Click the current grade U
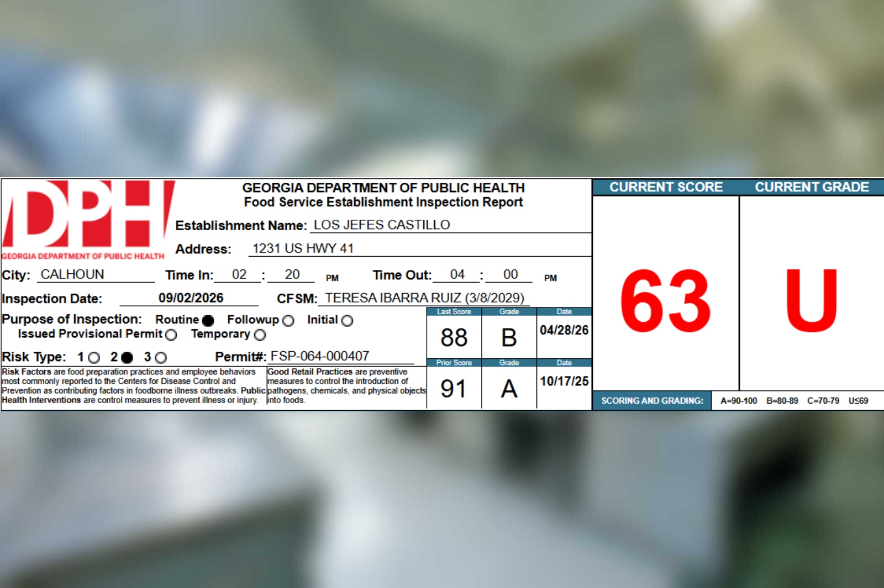The height and width of the screenshot is (588, 884). [x=811, y=300]
